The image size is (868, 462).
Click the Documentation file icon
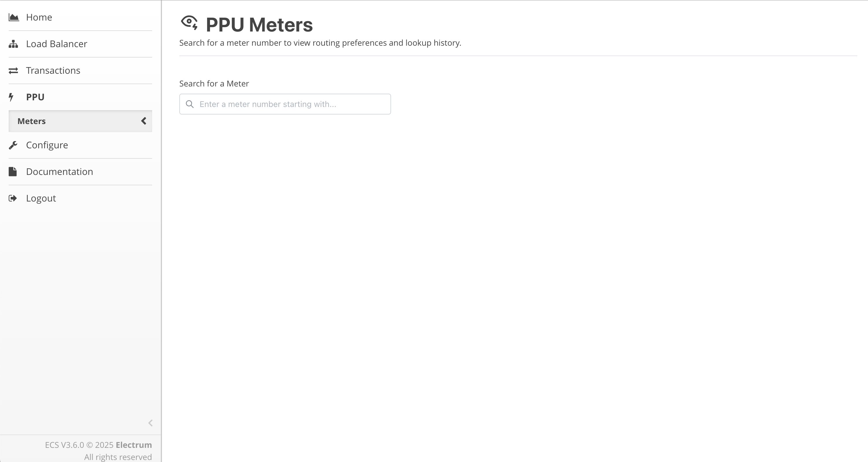coord(13,172)
